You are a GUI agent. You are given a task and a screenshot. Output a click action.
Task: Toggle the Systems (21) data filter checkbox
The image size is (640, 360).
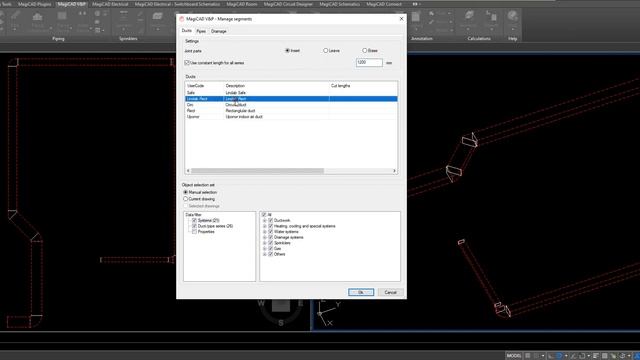point(194,220)
